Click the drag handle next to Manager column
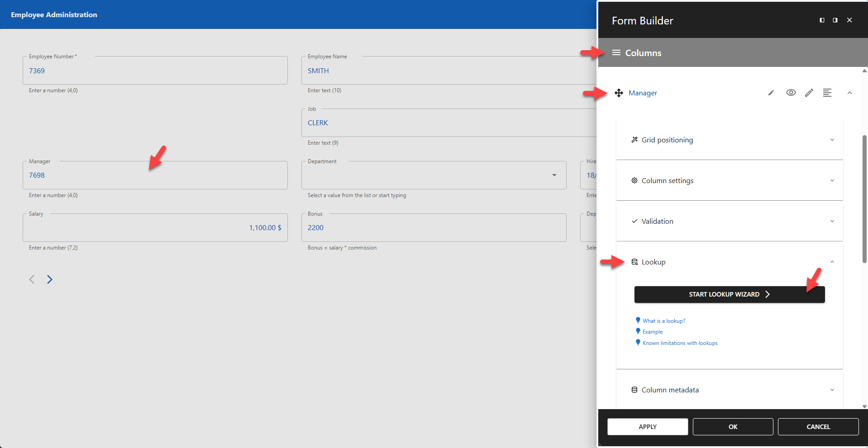 coord(619,93)
